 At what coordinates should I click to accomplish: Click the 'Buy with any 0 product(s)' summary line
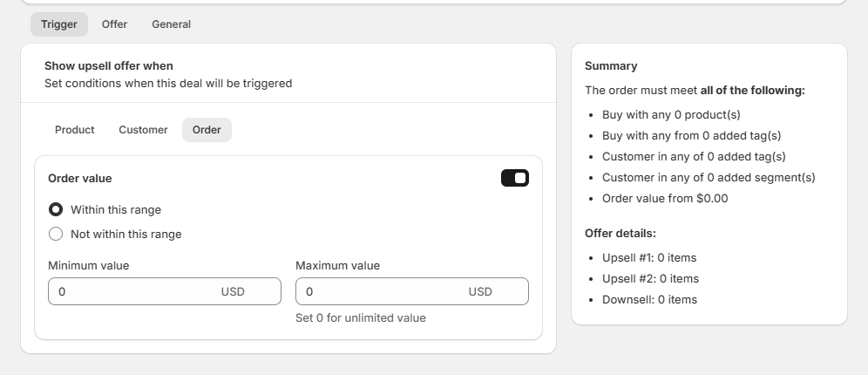click(672, 114)
